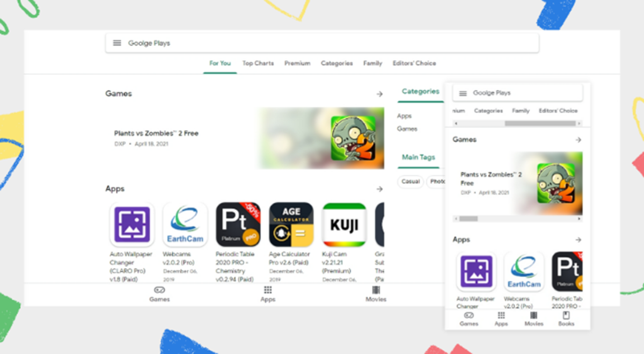The image size is (644, 354).
Task: Tap Movies in desktop bottom navigation
Action: tap(376, 294)
